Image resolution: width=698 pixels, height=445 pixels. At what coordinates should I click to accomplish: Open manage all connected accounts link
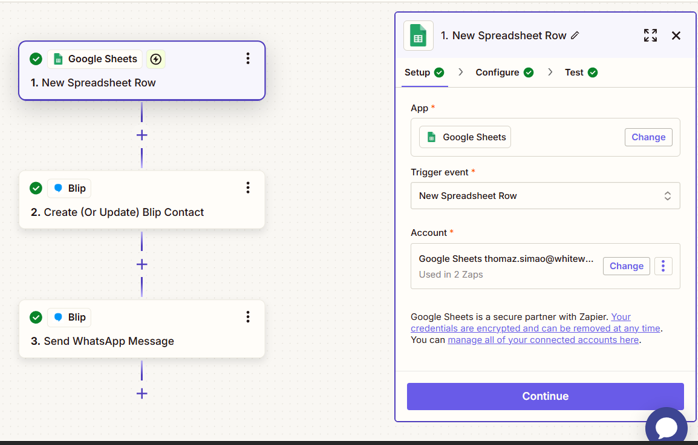pyautogui.click(x=543, y=340)
